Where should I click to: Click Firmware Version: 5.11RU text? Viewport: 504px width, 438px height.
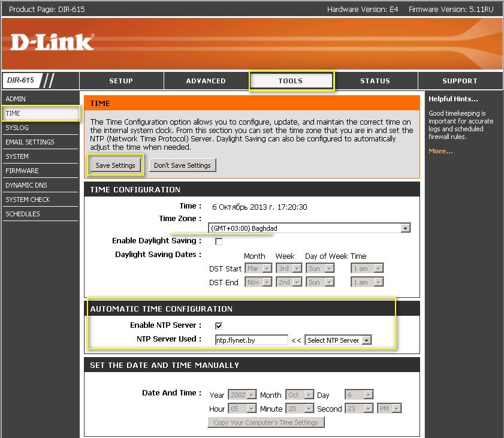[451, 10]
